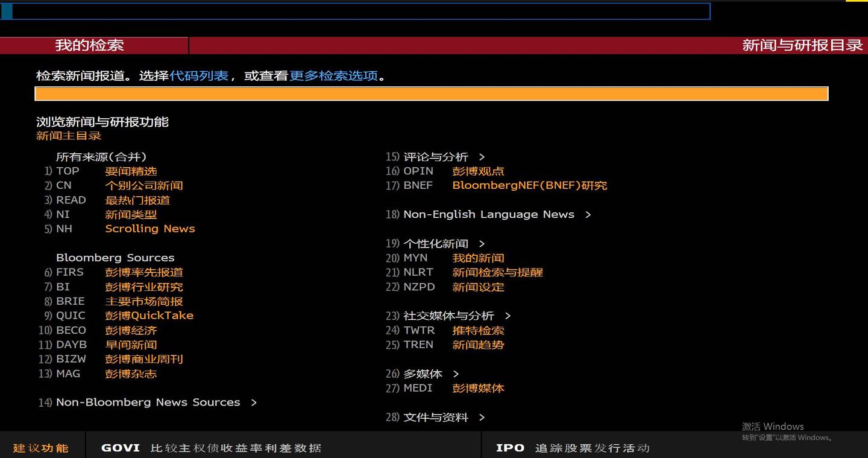Click 所有来源(合并) heading text
The image size is (868, 458).
(x=101, y=157)
